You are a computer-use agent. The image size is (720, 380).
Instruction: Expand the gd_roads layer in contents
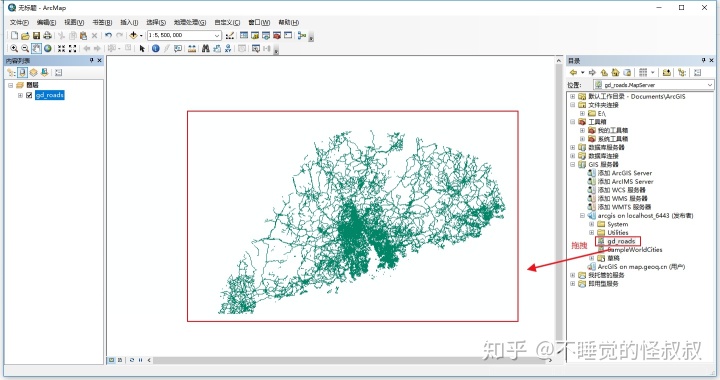[x=20, y=95]
